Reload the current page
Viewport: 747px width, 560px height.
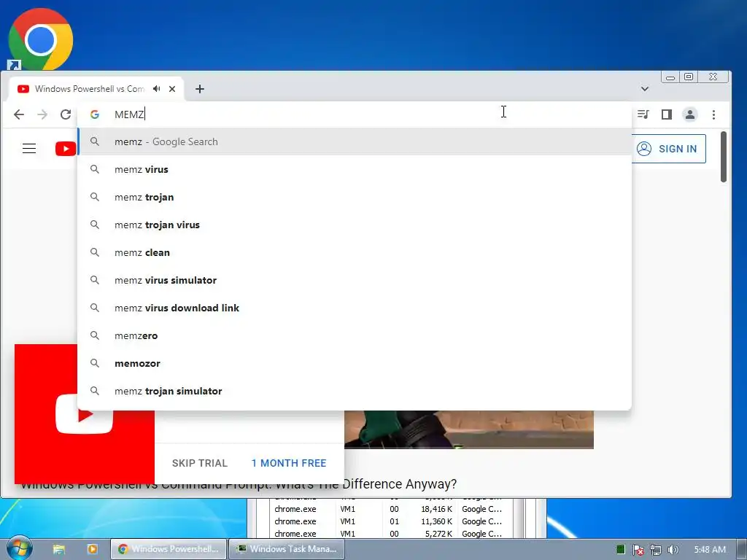click(66, 114)
